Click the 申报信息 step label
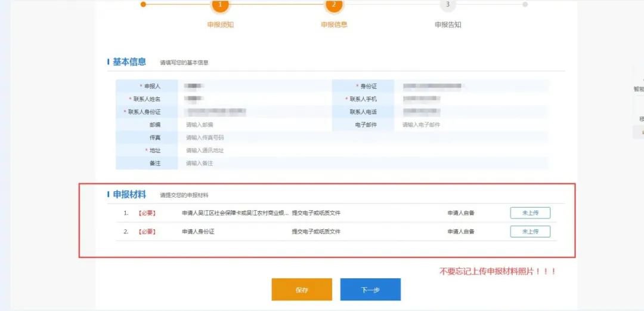Viewport: 644px width, 311px height. (x=334, y=24)
